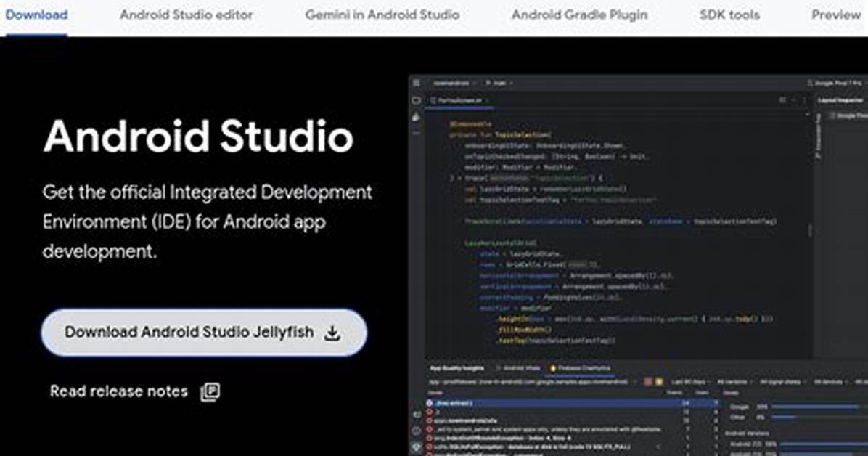Switch to the Android Studio editor tab
Screen dimensions: 868x456
click(187, 15)
